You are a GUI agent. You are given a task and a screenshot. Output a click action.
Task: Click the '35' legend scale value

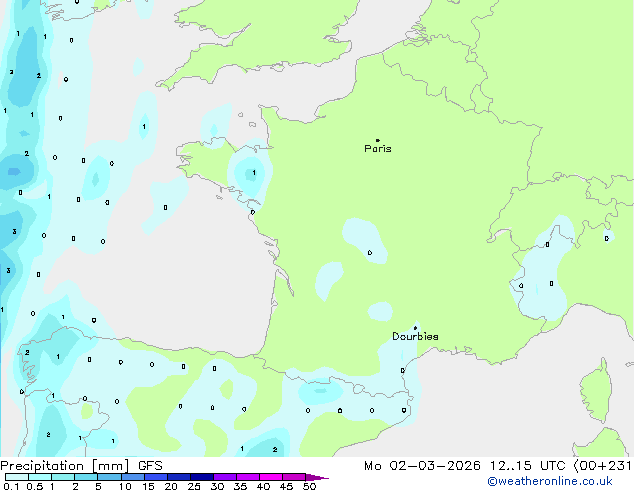pyautogui.click(x=240, y=486)
